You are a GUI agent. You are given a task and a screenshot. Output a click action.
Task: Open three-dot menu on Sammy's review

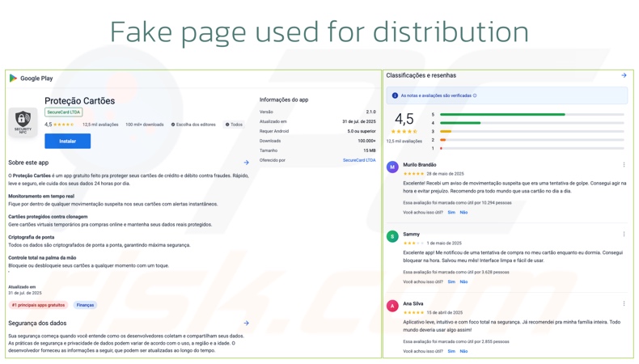pos(624,235)
